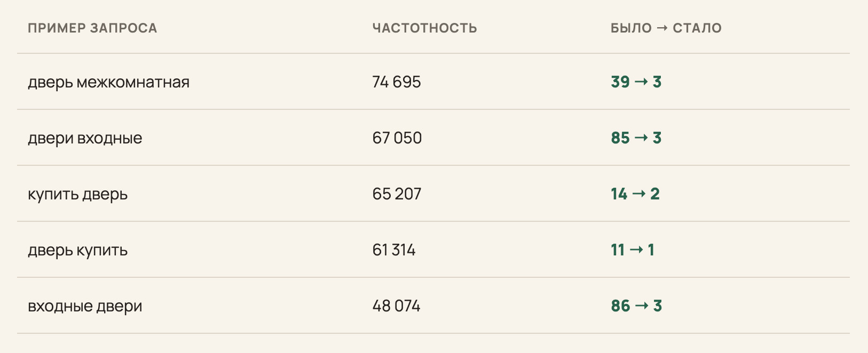
Task: Click the ЧАСТОТНОСТЬ column header
Action: (x=425, y=28)
